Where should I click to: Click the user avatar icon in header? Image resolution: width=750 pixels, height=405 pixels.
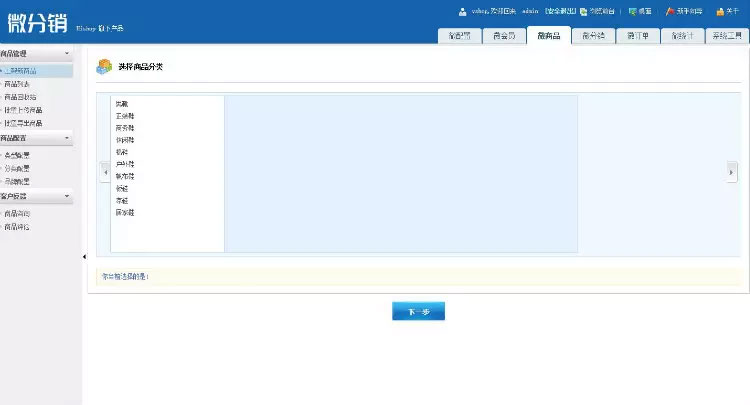[x=462, y=11]
